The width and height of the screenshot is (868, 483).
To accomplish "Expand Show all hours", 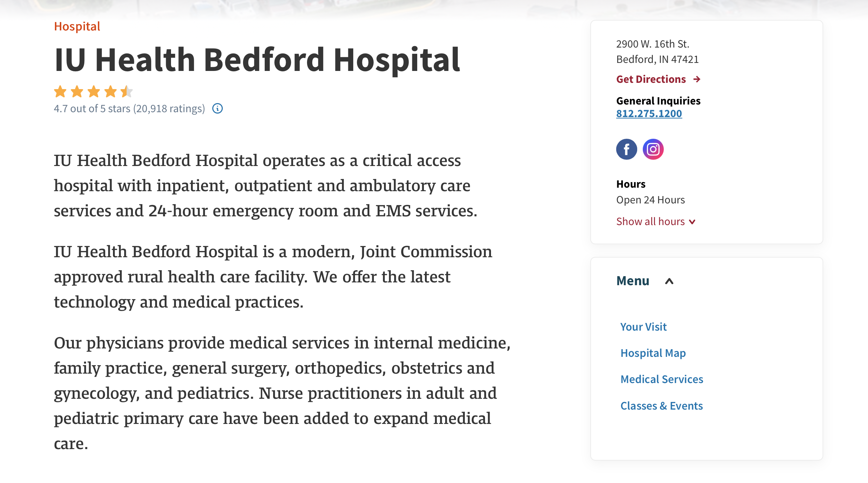I will (x=650, y=222).
